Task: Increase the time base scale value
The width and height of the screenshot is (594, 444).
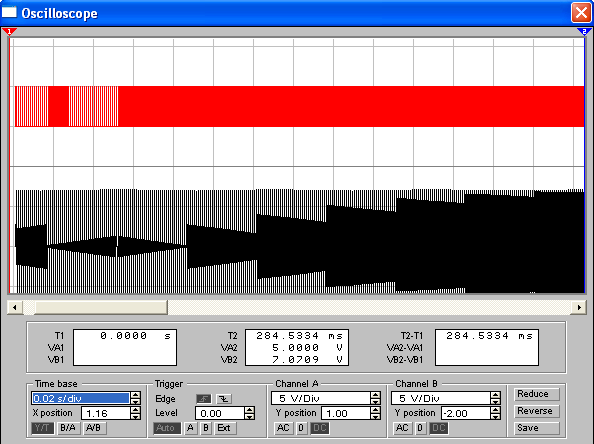Action: [135, 395]
